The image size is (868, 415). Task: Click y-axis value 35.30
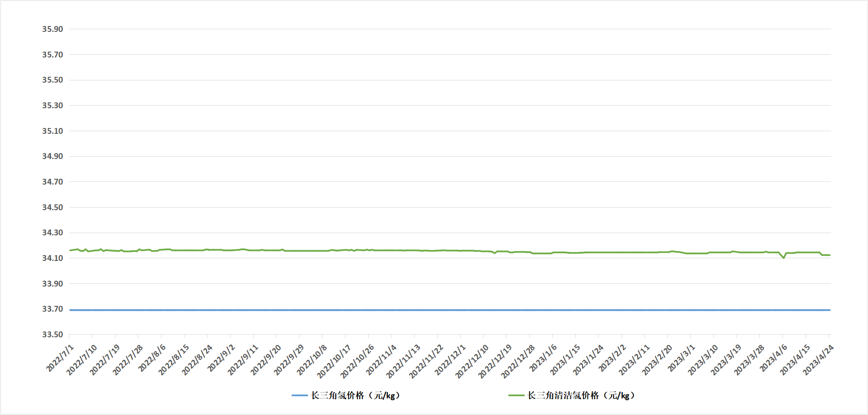[x=53, y=106]
